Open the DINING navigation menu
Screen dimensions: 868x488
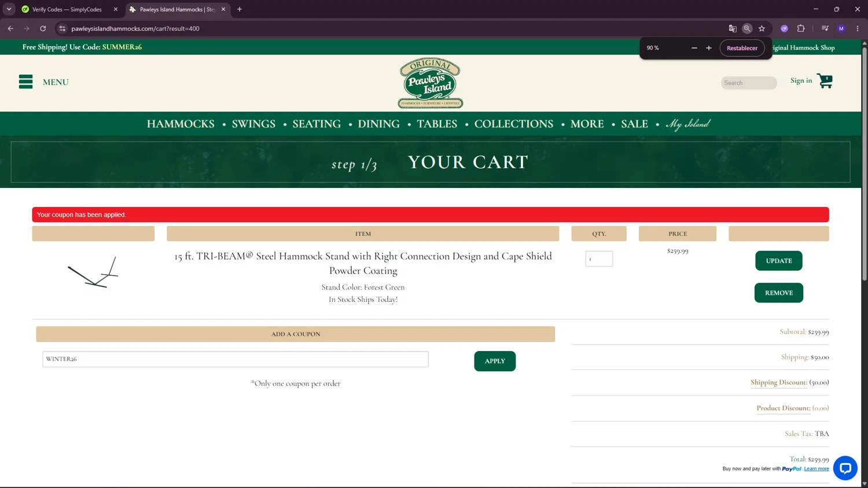coord(378,124)
